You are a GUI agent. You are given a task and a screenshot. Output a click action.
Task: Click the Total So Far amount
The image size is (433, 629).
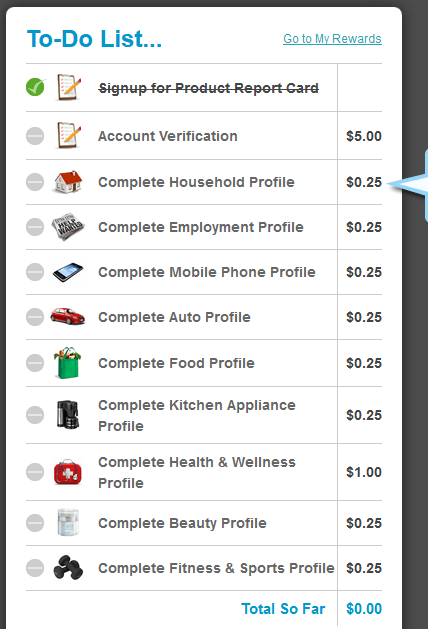tap(364, 609)
